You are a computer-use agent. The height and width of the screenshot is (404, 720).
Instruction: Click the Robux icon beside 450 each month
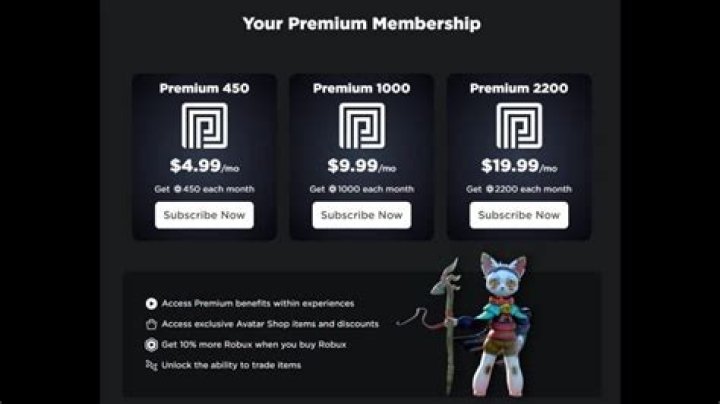point(177,189)
